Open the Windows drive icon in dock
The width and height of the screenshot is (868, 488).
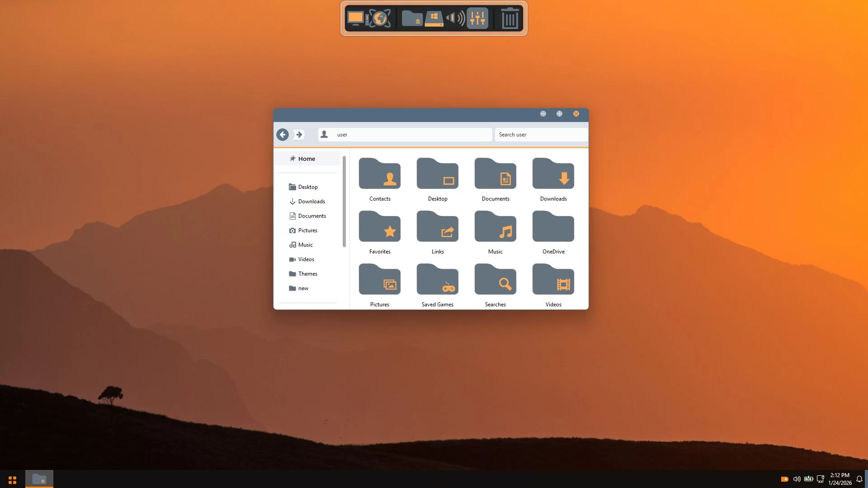point(434,19)
